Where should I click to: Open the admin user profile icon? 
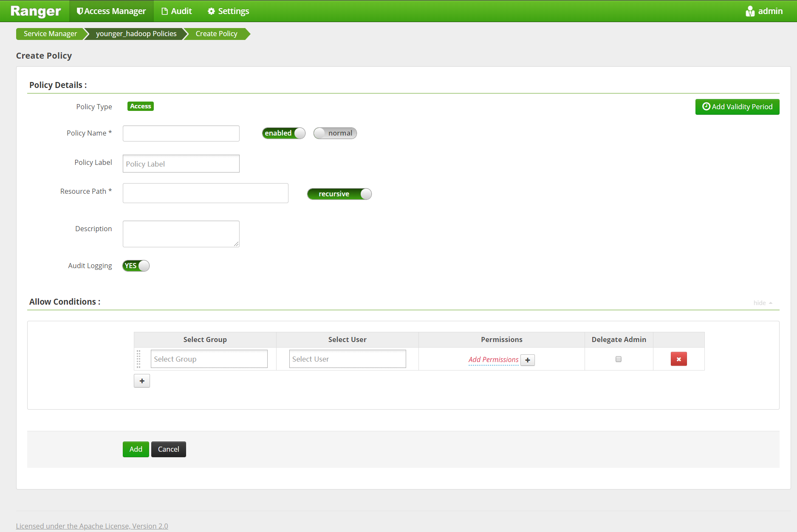pyautogui.click(x=750, y=11)
